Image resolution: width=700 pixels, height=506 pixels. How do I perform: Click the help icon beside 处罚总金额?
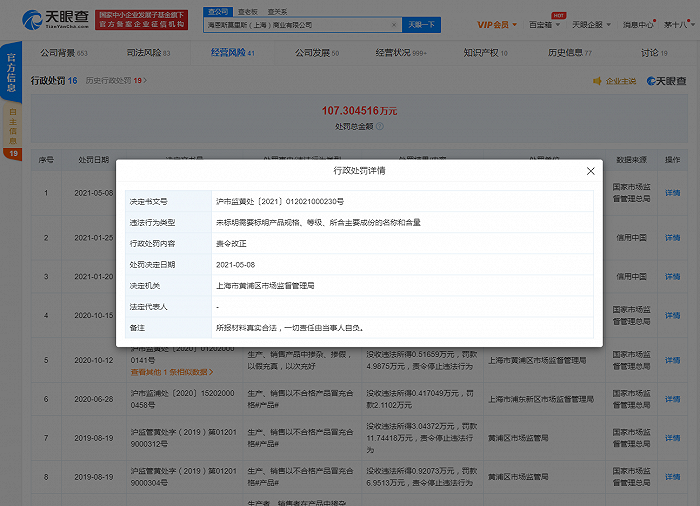click(x=379, y=126)
